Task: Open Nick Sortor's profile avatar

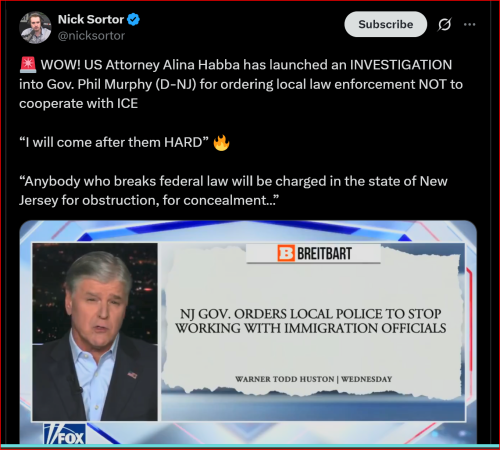Action: [x=35, y=28]
